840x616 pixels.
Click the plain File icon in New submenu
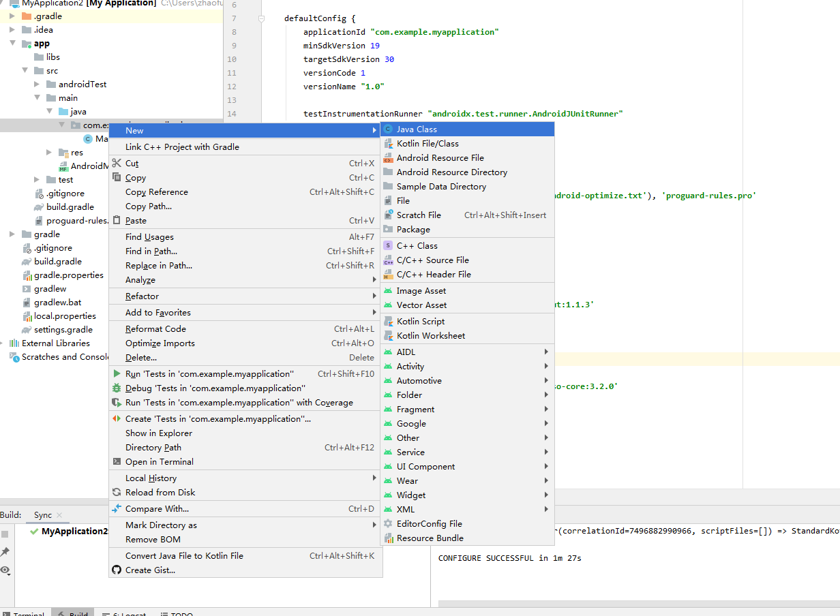coord(388,200)
